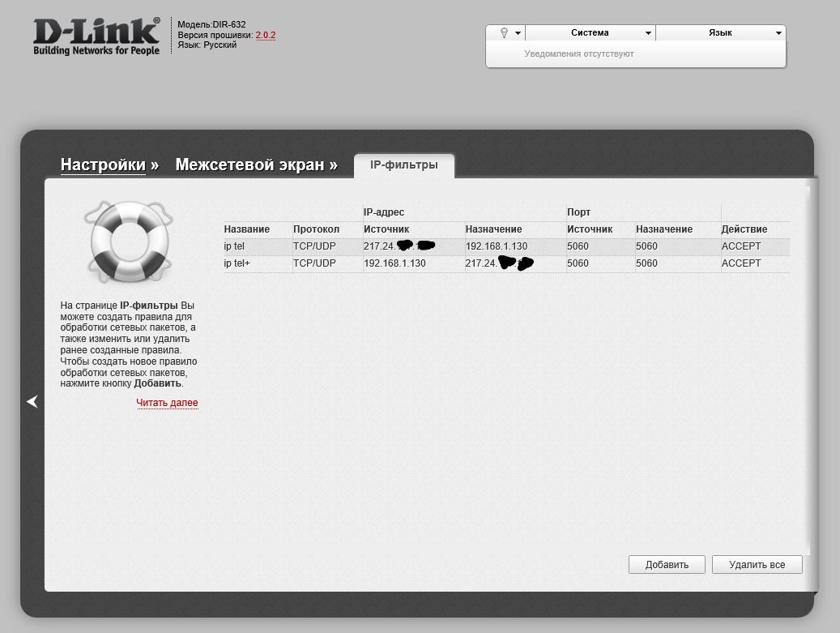
Task: Click firmware version 2.0.2 link
Action: [266, 36]
